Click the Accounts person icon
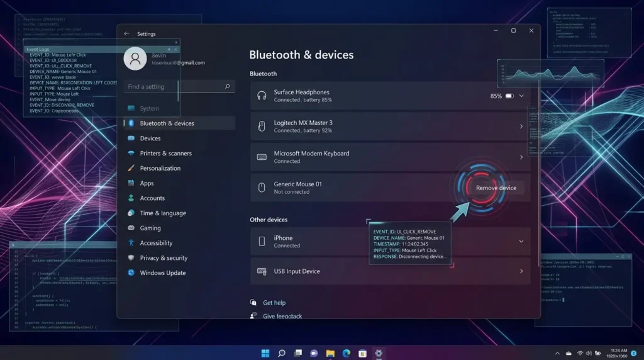The image size is (644, 360). click(x=131, y=198)
